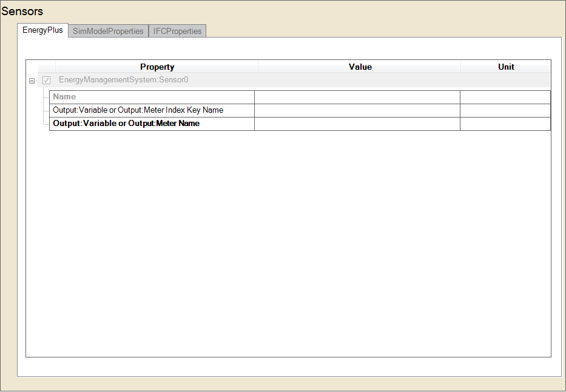The height and width of the screenshot is (392, 566).
Task: Select the IFCProperties tab
Action: 177,31
